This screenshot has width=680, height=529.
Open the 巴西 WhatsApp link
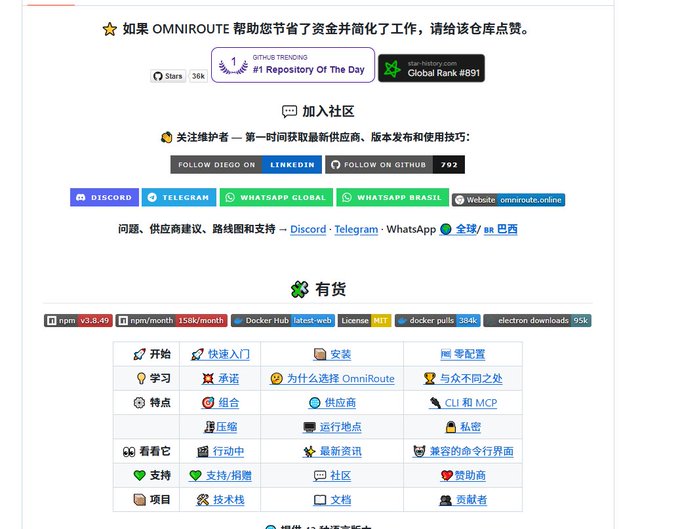click(x=500, y=229)
